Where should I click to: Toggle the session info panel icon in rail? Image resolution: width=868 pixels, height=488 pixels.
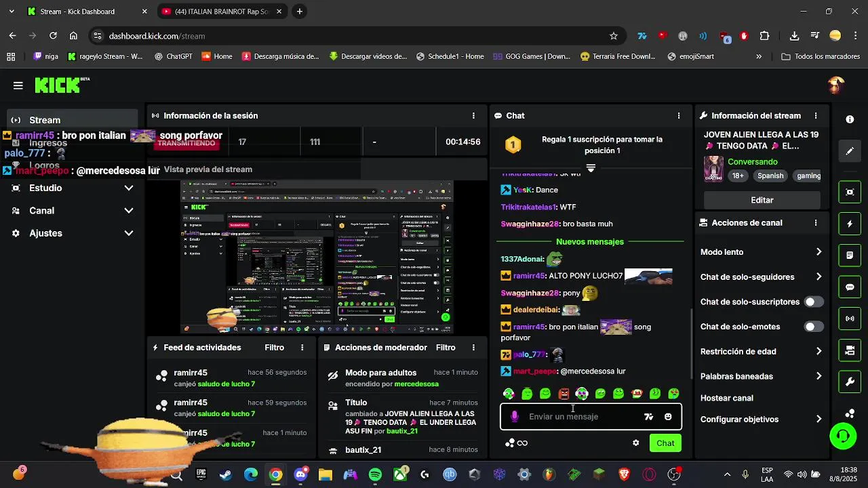[x=850, y=192]
